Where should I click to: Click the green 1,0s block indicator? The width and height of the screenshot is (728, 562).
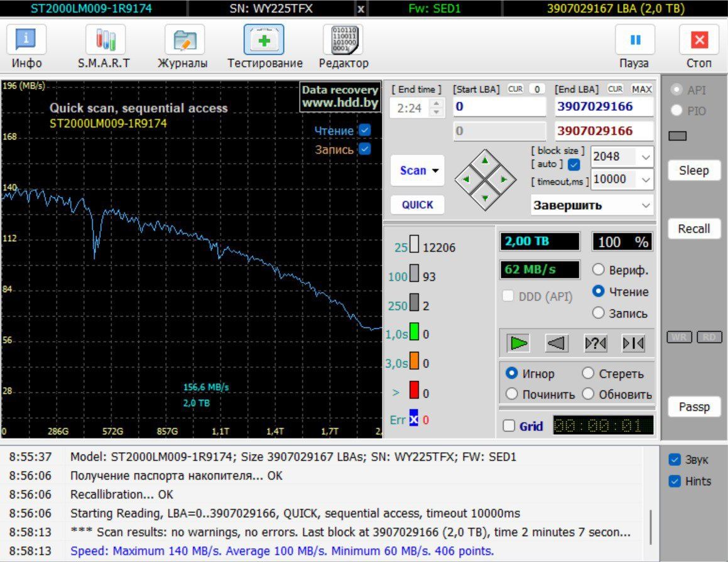click(414, 332)
